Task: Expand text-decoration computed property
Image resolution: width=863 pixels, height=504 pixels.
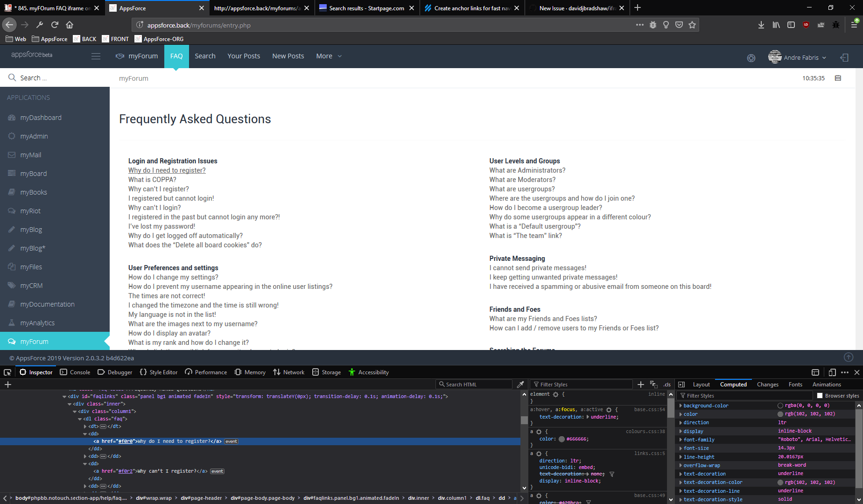Action: 681,474
